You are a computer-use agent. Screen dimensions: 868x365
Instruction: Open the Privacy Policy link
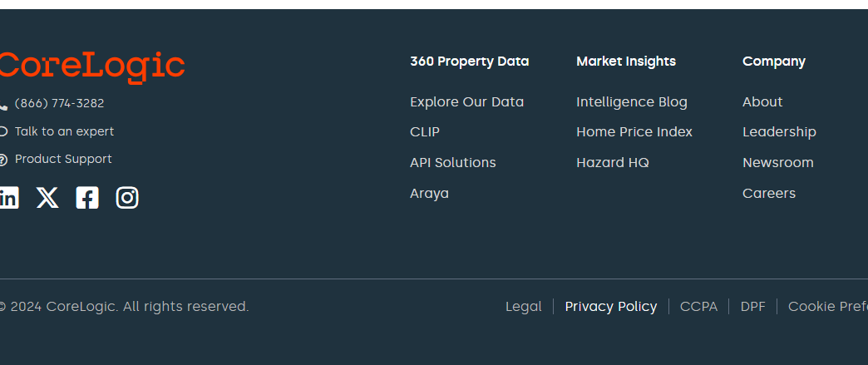[610, 306]
